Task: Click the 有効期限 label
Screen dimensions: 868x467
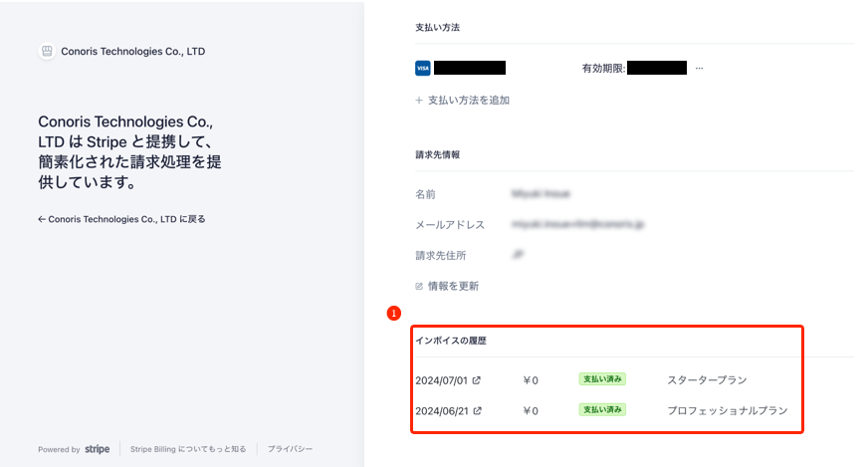Action: coord(603,69)
